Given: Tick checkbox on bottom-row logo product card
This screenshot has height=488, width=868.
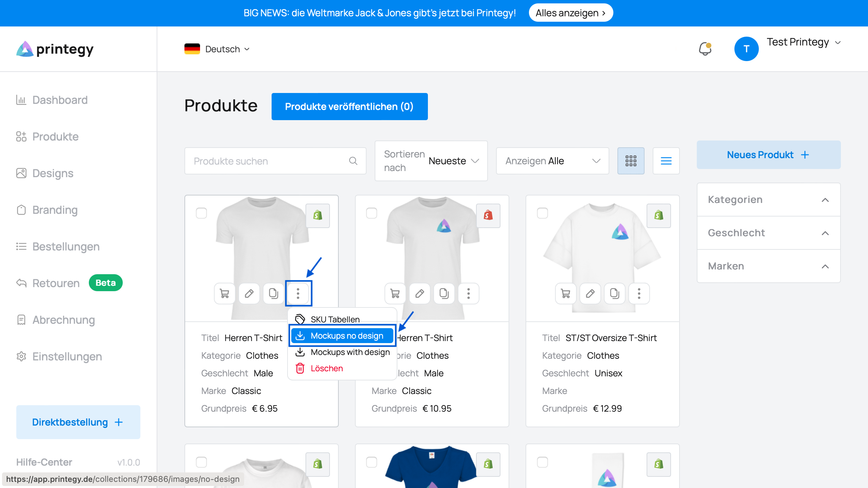Looking at the screenshot, I should (x=542, y=462).
